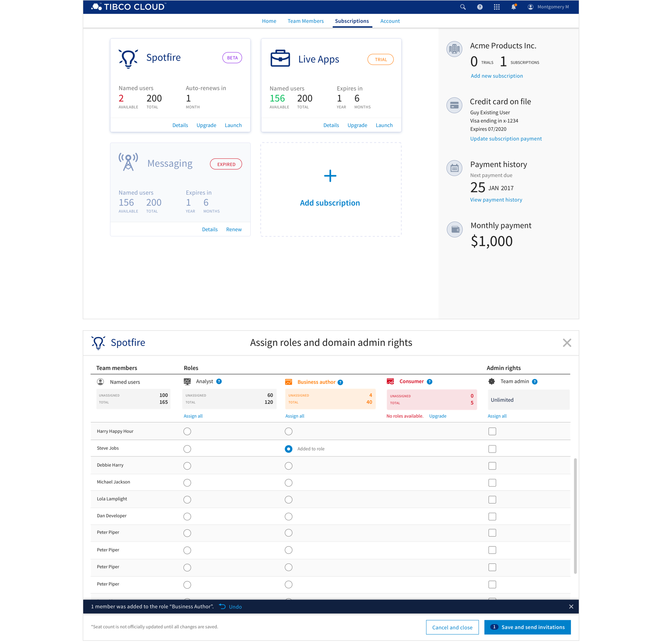This screenshot has height=644, width=662.
Task: Click the 'Lola Lamplight' member name
Action: [x=112, y=499]
